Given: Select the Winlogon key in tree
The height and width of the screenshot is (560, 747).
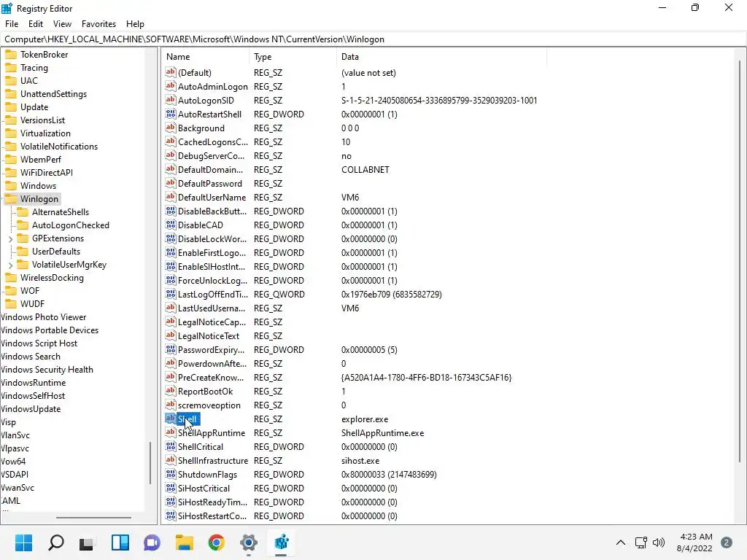Looking at the screenshot, I should 39,198.
